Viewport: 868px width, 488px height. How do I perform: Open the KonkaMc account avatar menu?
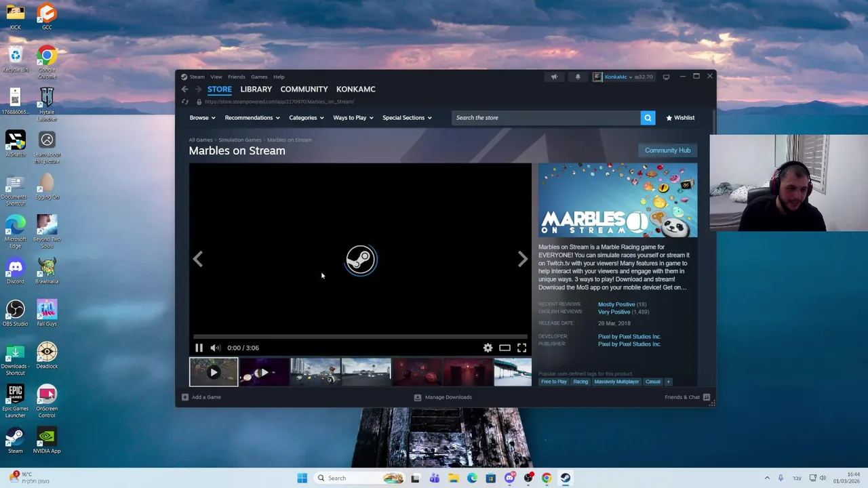597,77
